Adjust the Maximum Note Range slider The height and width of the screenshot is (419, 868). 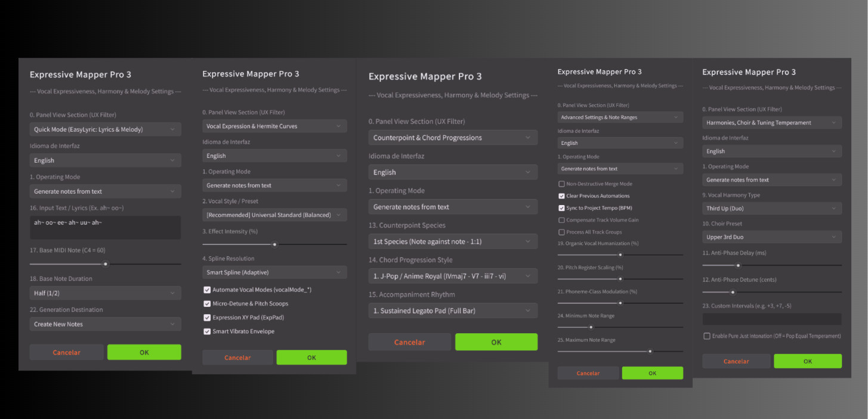point(620,351)
